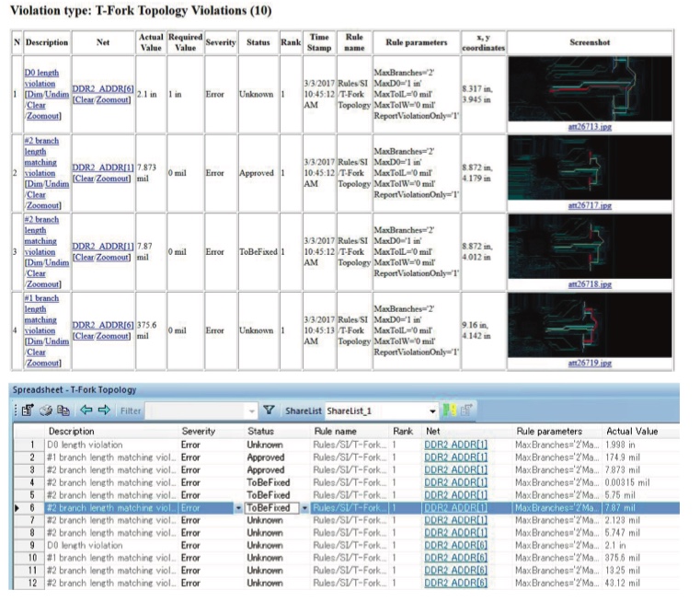Click DDR2_ADDR[6] link in spreadsheet row 10
This screenshot has height=602, width=700.
[455, 558]
